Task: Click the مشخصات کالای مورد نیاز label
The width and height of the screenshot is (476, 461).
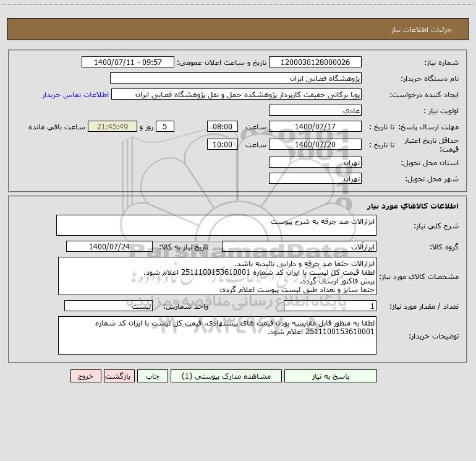Action: tap(419, 277)
